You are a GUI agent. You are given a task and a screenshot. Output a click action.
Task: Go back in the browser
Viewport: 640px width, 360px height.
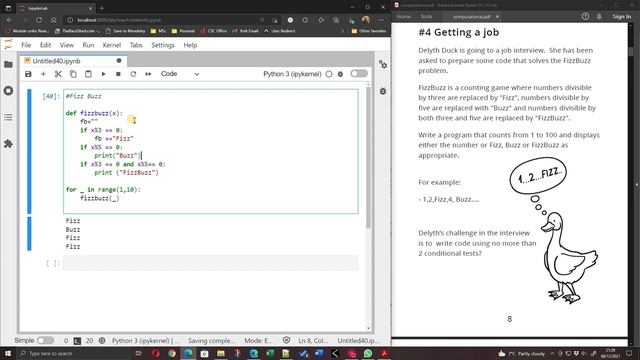coord(9,20)
